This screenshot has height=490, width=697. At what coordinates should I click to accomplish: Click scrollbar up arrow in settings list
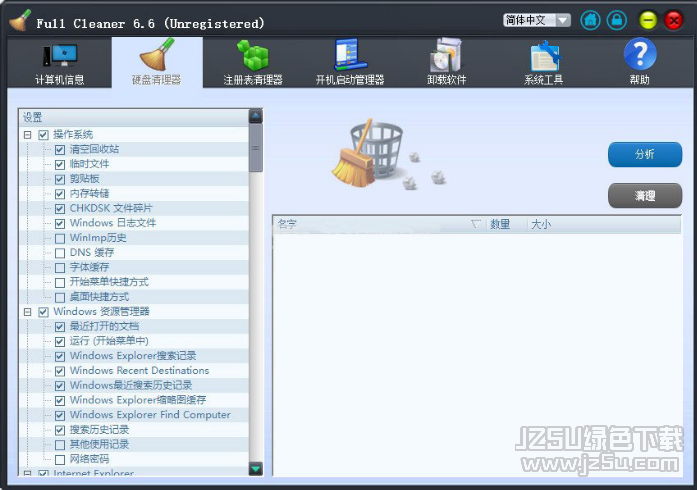pos(256,116)
